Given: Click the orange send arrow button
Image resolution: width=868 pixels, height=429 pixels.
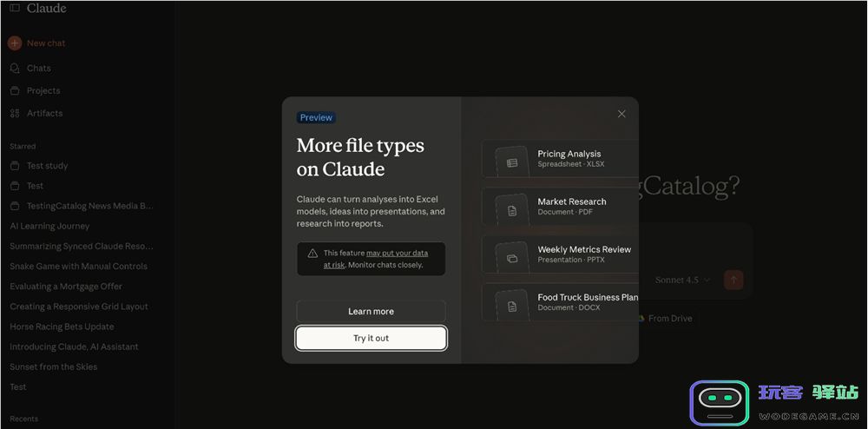Looking at the screenshot, I should tap(733, 280).
